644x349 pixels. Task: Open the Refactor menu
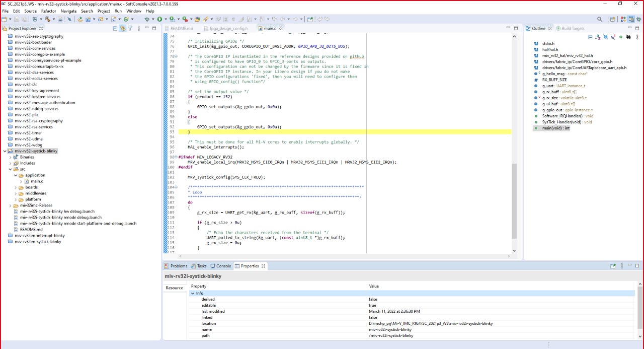(x=49, y=11)
